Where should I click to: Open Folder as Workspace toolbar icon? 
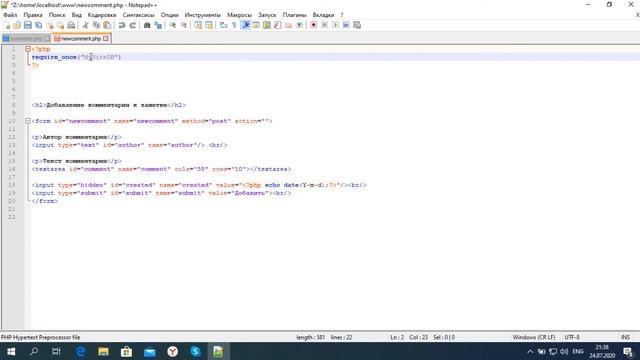click(x=289, y=25)
